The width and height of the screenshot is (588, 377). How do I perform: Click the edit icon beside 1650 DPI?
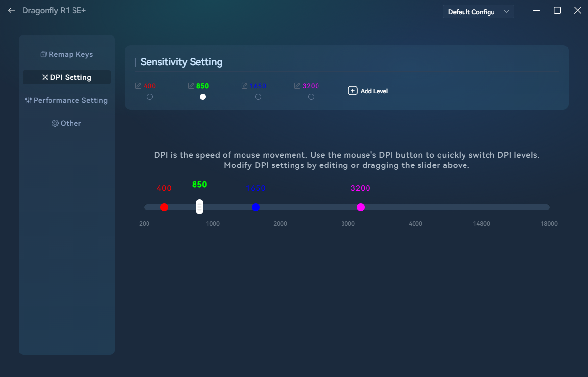[x=245, y=86]
